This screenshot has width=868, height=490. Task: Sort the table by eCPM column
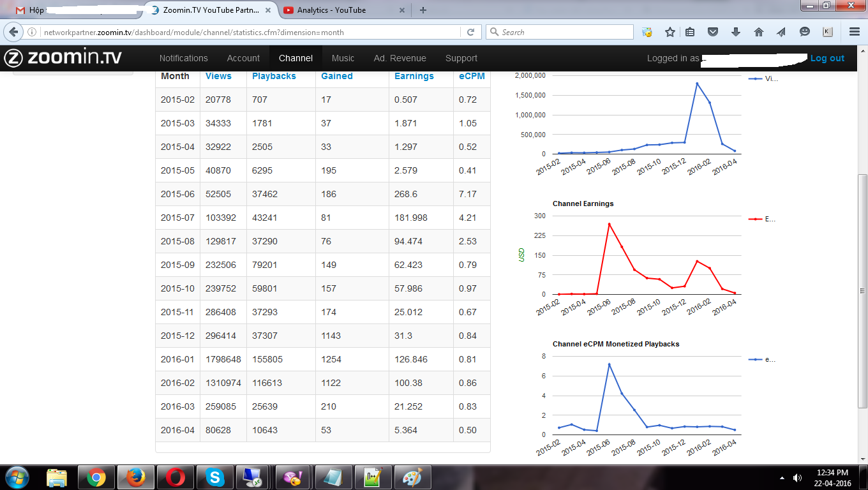(472, 76)
